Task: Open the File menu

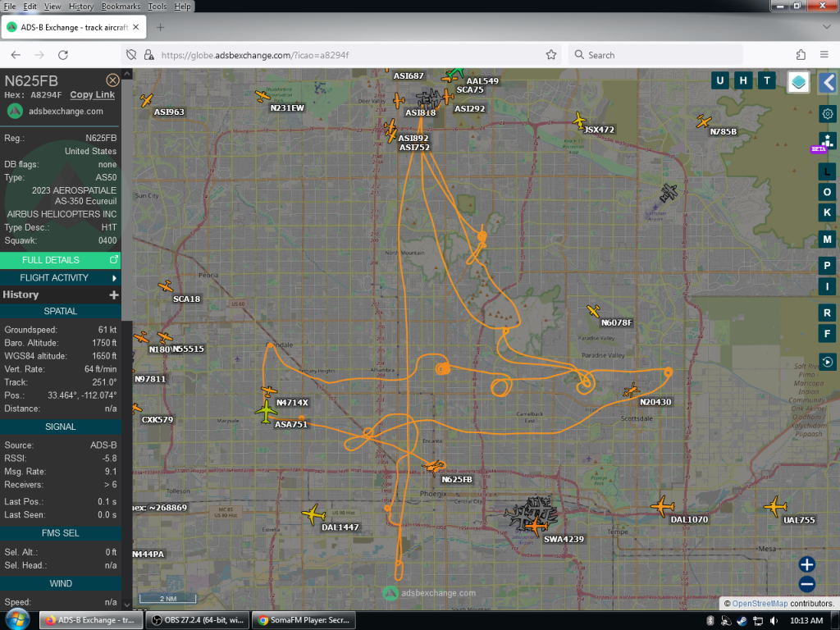Action: point(10,7)
